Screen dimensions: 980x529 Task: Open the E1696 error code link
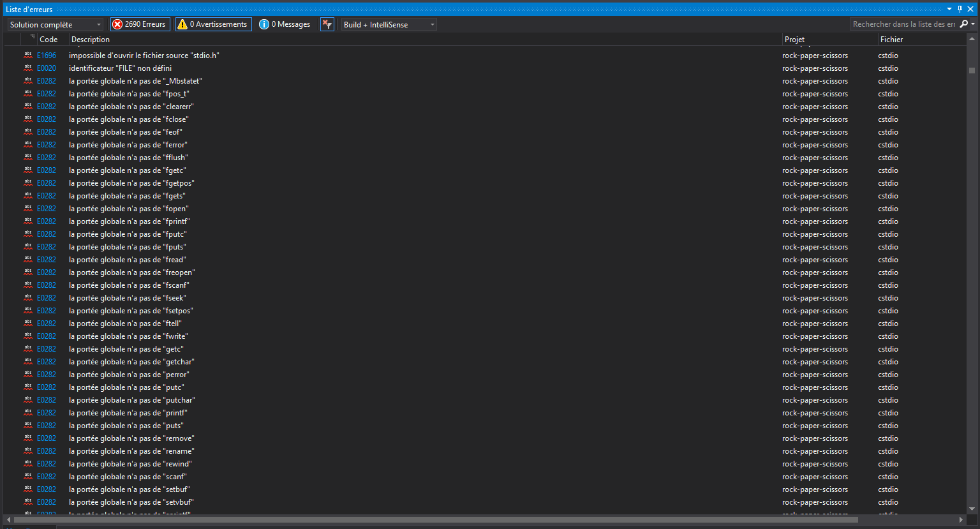[x=47, y=55]
